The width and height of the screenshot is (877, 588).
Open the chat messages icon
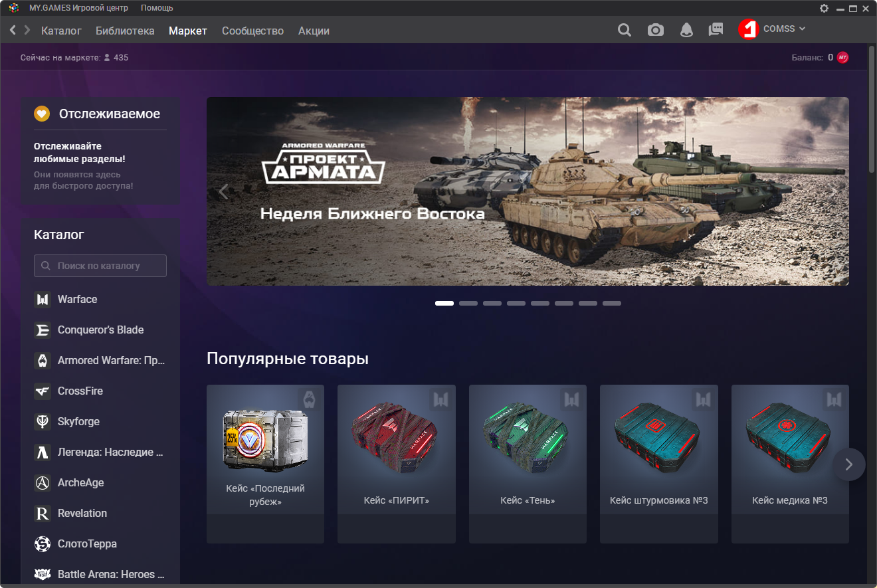click(716, 30)
